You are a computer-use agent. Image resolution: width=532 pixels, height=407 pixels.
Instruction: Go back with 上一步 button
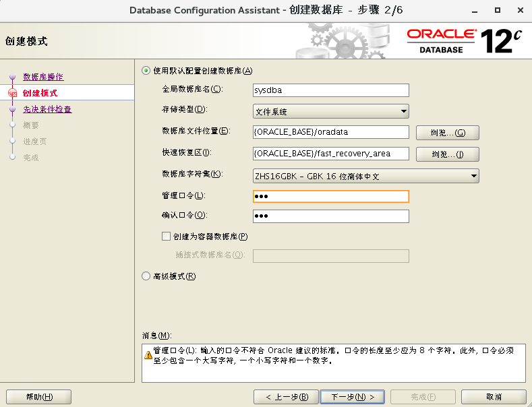click(286, 397)
